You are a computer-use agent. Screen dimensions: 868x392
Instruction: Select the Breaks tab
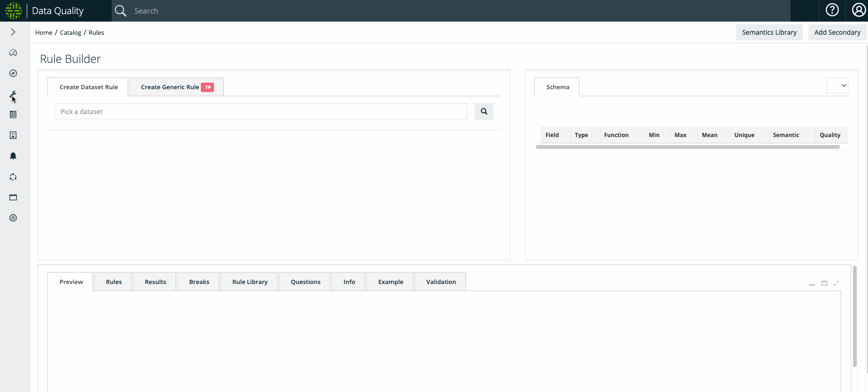pos(199,282)
